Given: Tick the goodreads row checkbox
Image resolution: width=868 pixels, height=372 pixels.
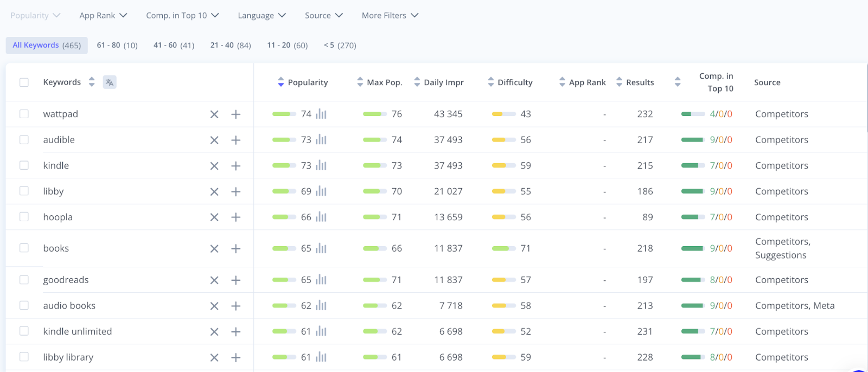Looking at the screenshot, I should [24, 280].
